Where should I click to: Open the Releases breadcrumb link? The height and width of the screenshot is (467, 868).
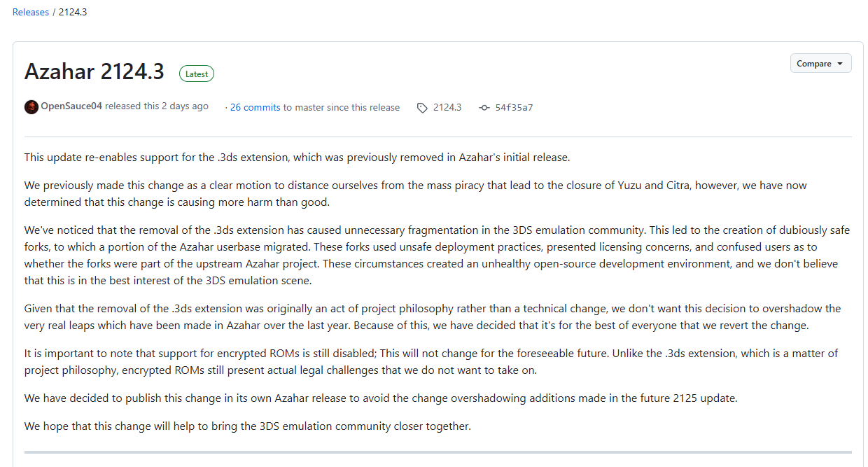coord(31,12)
